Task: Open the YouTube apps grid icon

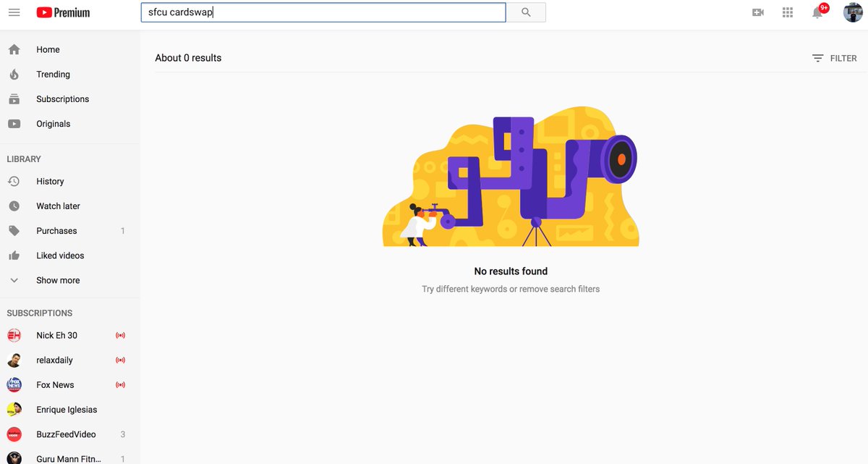Action: coord(788,12)
